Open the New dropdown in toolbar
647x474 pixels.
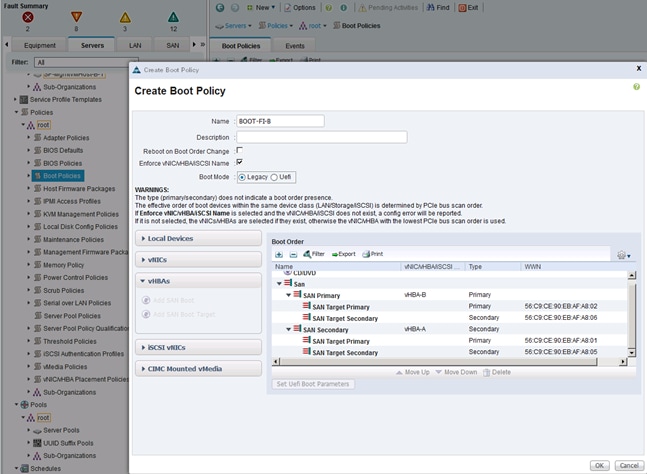(x=261, y=7)
